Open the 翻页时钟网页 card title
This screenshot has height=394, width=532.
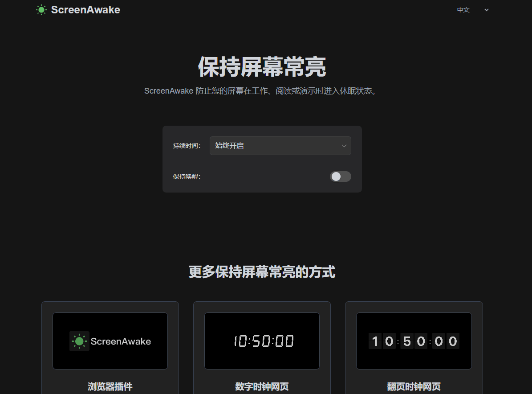pyautogui.click(x=414, y=386)
